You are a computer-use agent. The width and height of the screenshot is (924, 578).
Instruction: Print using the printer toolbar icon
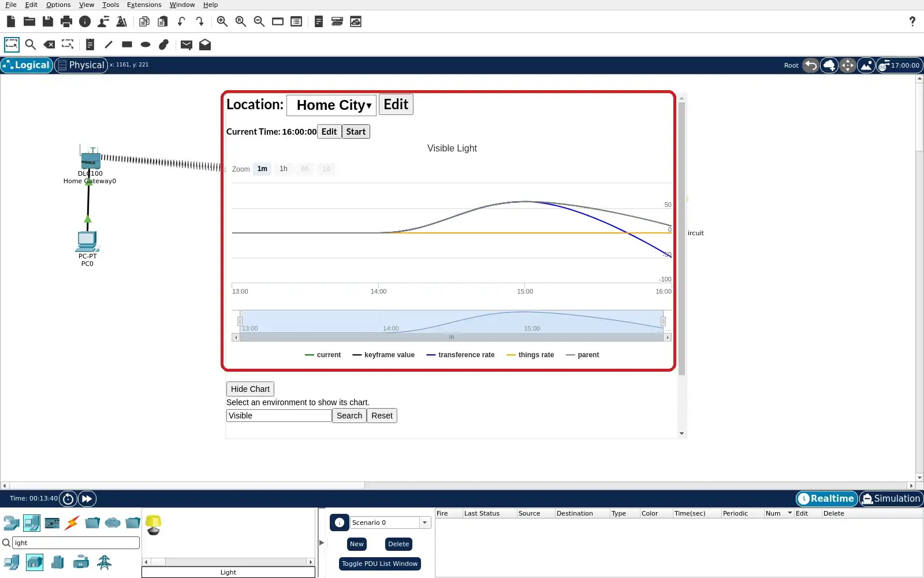coord(66,21)
